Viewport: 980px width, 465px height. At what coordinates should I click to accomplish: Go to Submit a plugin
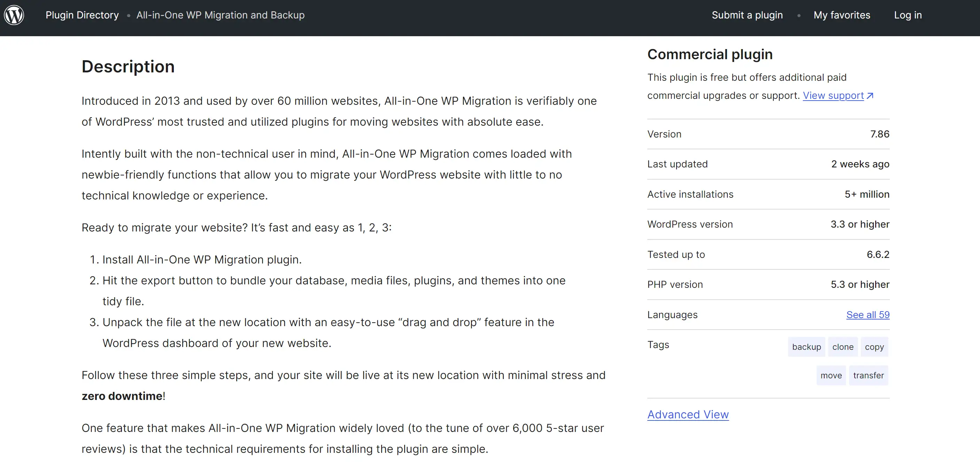pyautogui.click(x=747, y=15)
